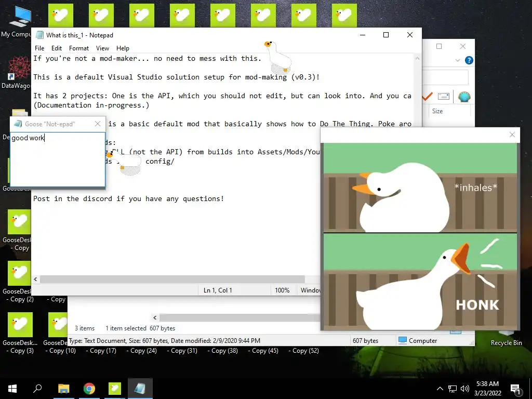
Task: Click the Computer label in status bar
Action: click(423, 341)
